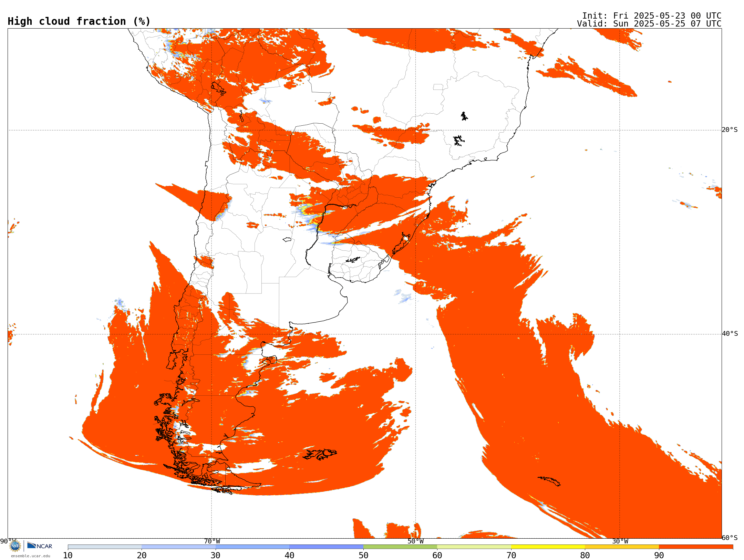The width and height of the screenshot is (744, 560).
Task: Click the 70–80 yellow colorbar segment
Action: click(548, 547)
